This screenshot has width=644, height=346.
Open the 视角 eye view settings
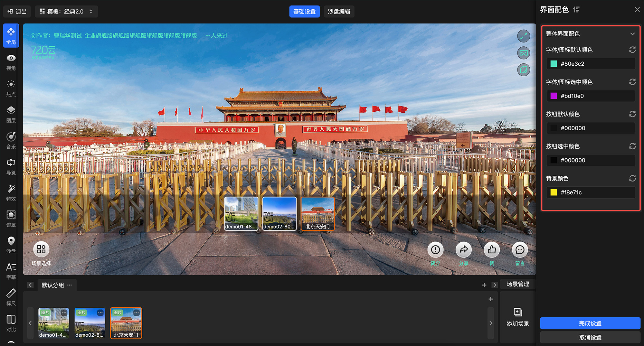(x=11, y=62)
